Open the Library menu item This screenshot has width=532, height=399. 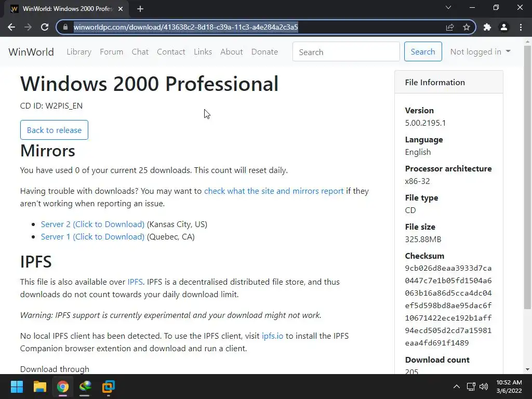pos(79,52)
